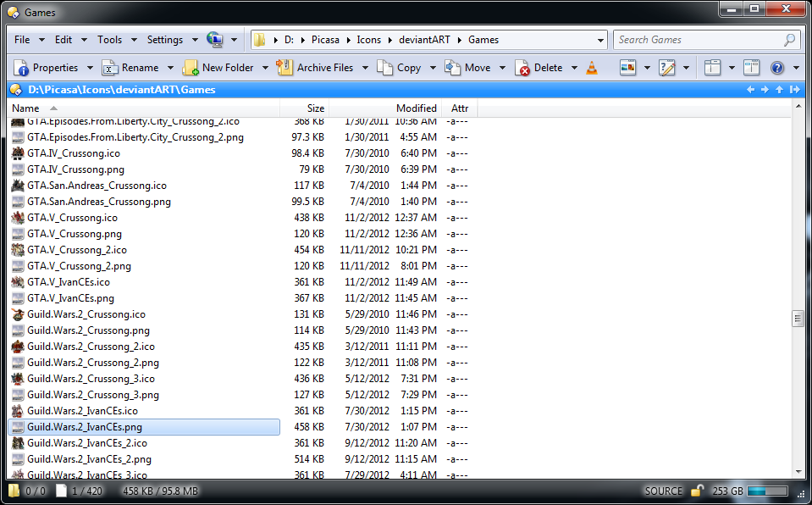Click the vertical scrollbar thumb
The height and width of the screenshot is (505, 812).
pos(798,319)
